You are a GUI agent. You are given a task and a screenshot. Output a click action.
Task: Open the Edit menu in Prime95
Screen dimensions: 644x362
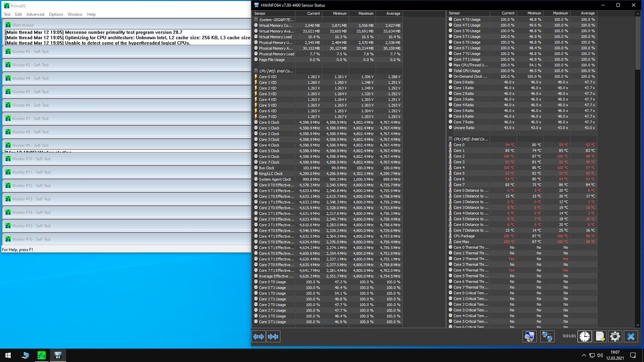point(19,15)
